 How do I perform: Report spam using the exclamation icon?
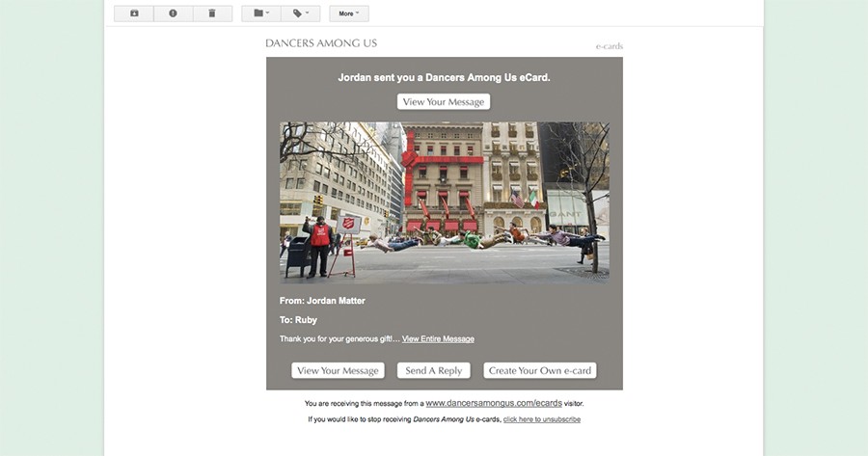tap(174, 13)
